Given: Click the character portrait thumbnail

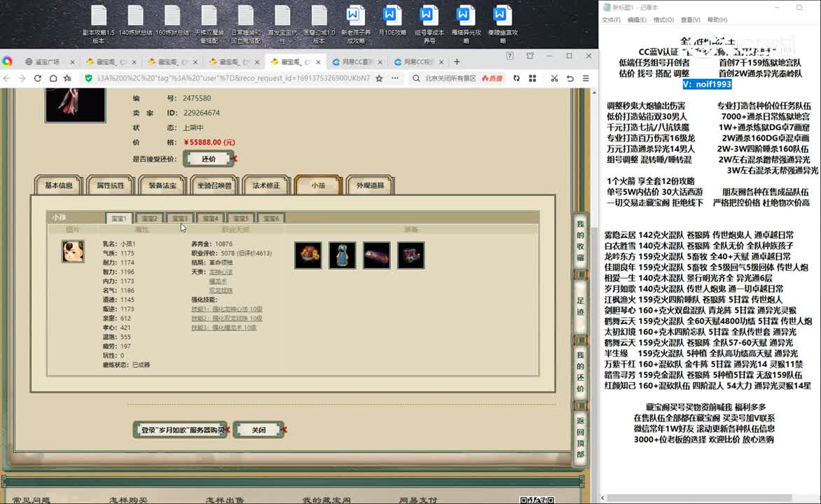Looking at the screenshot, I should 76,105.
